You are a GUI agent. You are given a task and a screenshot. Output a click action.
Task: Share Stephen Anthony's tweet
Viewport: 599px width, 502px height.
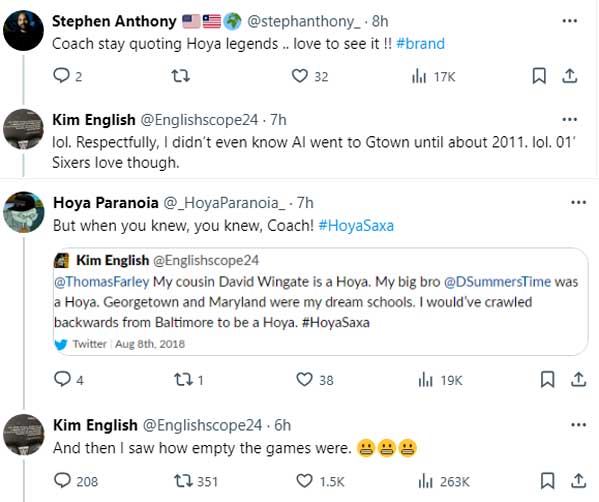point(569,76)
